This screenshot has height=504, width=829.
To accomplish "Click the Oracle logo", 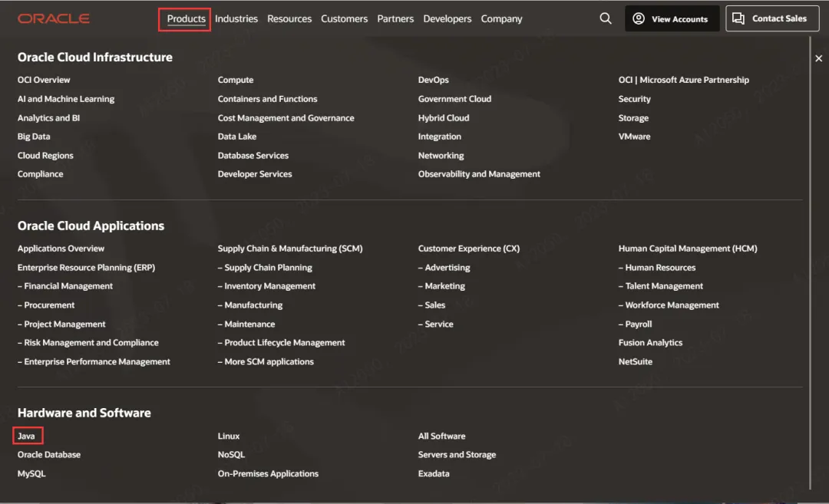I will click(54, 18).
